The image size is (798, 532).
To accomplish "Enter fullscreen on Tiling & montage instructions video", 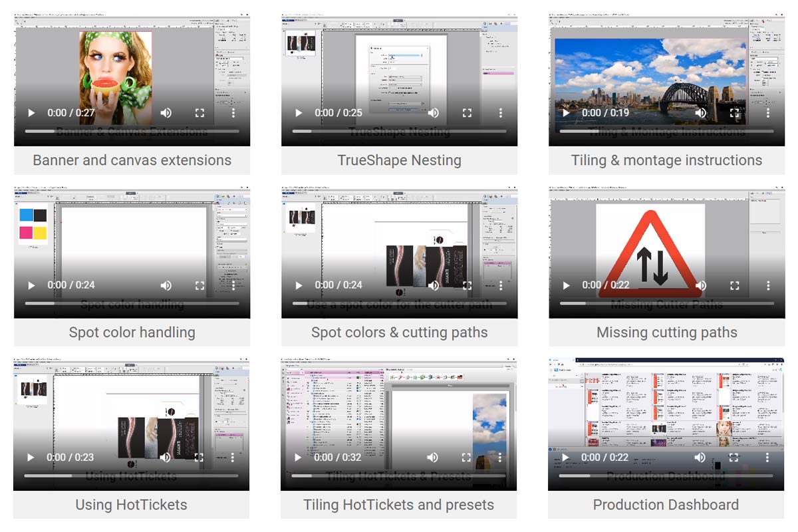I will 734,113.
